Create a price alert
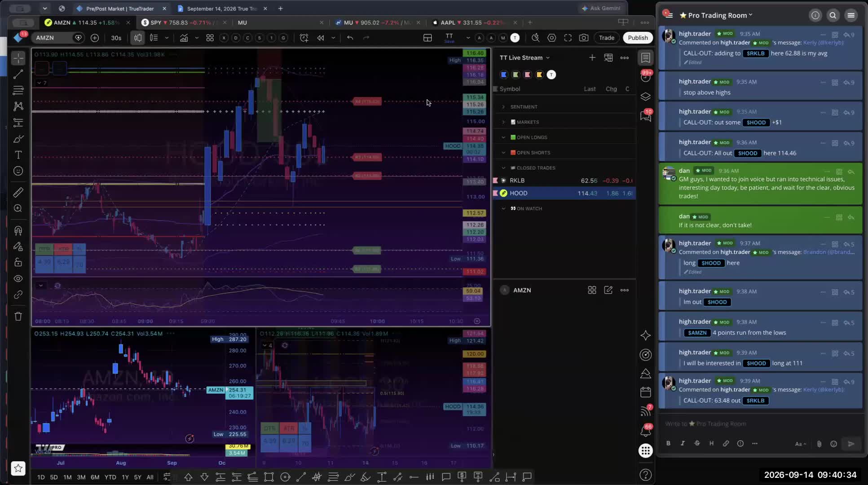 (x=304, y=38)
